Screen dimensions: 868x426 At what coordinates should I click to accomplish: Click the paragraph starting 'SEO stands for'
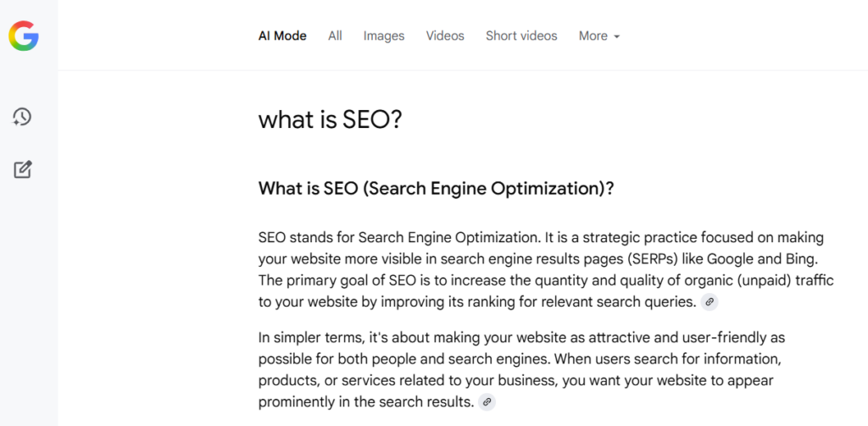point(547,270)
